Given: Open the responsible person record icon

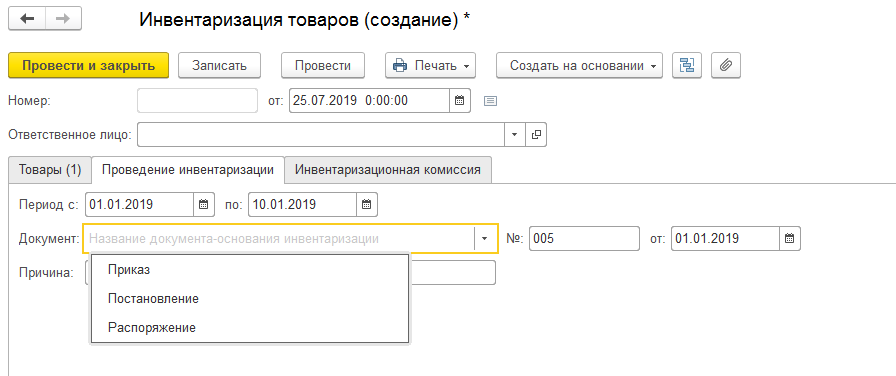Looking at the screenshot, I should pos(536,135).
